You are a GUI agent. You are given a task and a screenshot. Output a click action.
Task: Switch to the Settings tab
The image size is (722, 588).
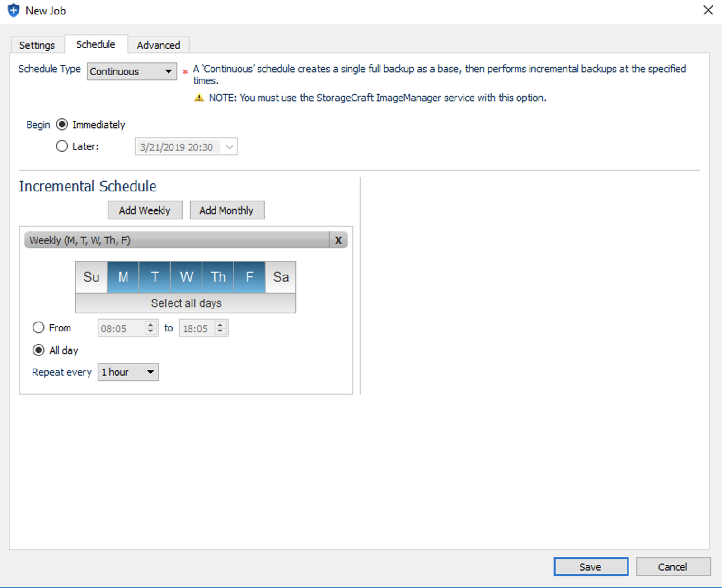click(37, 45)
